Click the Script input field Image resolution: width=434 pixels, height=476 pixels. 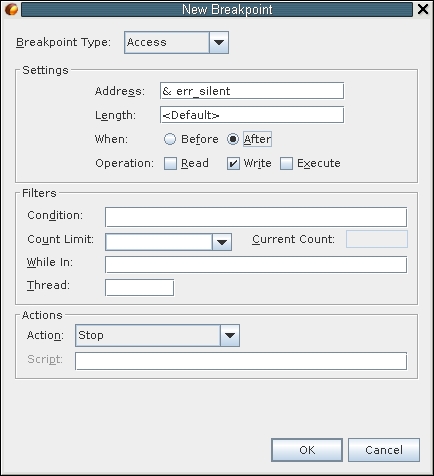coord(241,361)
